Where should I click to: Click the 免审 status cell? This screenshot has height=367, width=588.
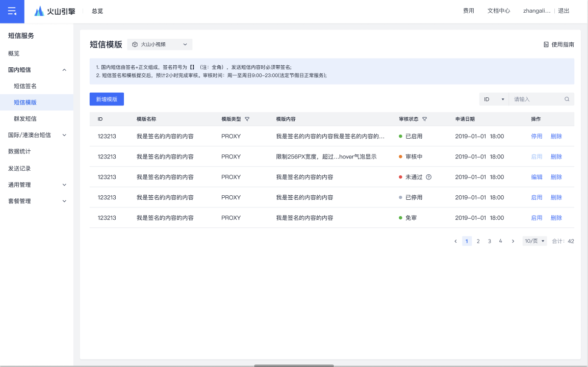407,218
